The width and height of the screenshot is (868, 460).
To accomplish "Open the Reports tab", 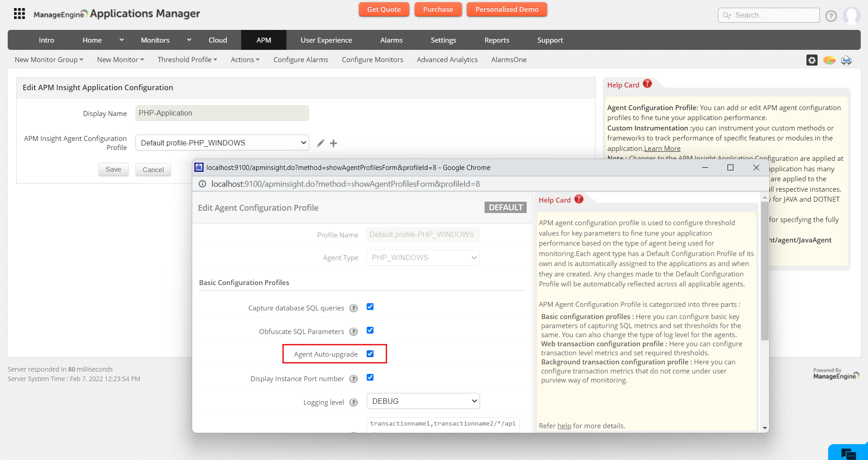I will 497,40.
